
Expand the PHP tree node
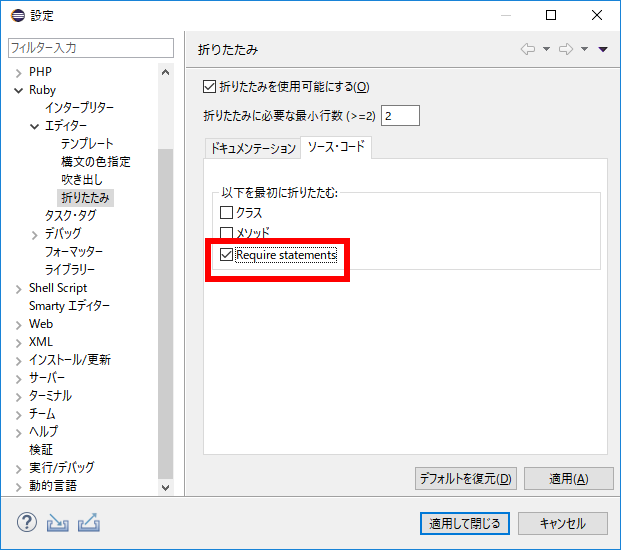pyautogui.click(x=18, y=73)
